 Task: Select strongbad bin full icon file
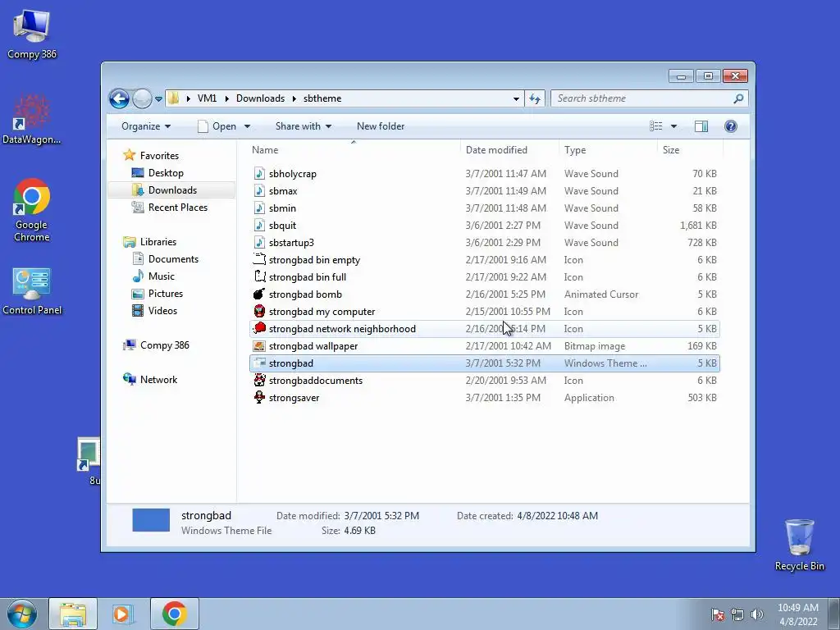point(259,277)
